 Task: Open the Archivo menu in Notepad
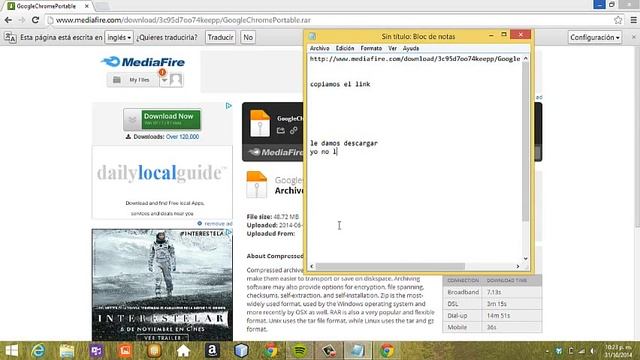pyautogui.click(x=319, y=48)
